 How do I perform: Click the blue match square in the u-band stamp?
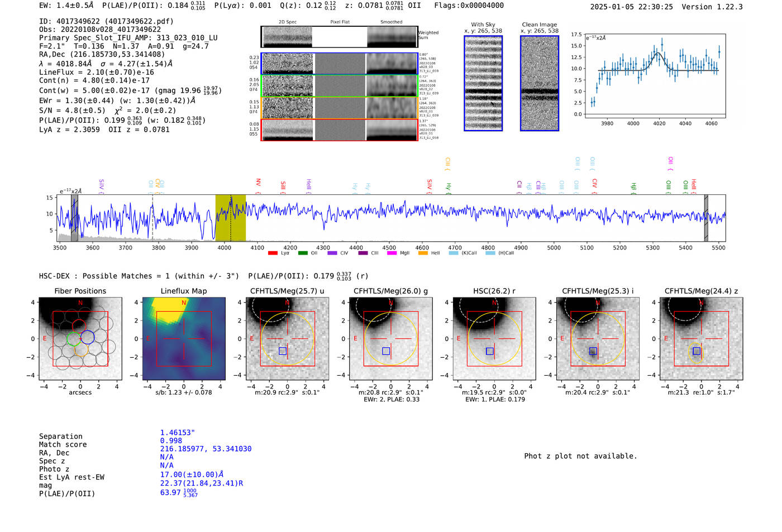coord(283,351)
